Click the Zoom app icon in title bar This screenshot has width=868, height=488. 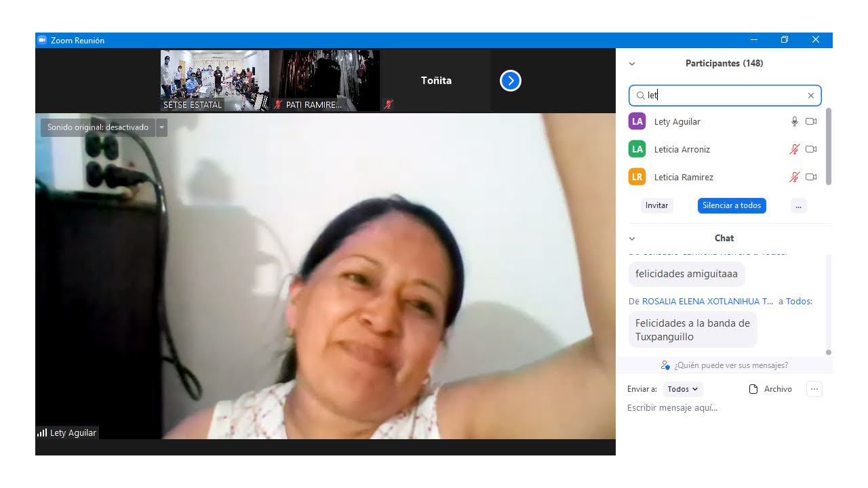(42, 40)
